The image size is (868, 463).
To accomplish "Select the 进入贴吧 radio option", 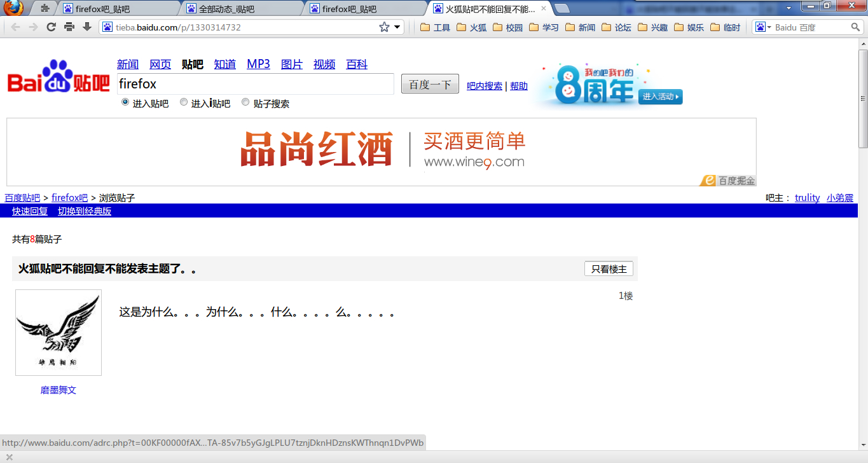I will [x=125, y=102].
